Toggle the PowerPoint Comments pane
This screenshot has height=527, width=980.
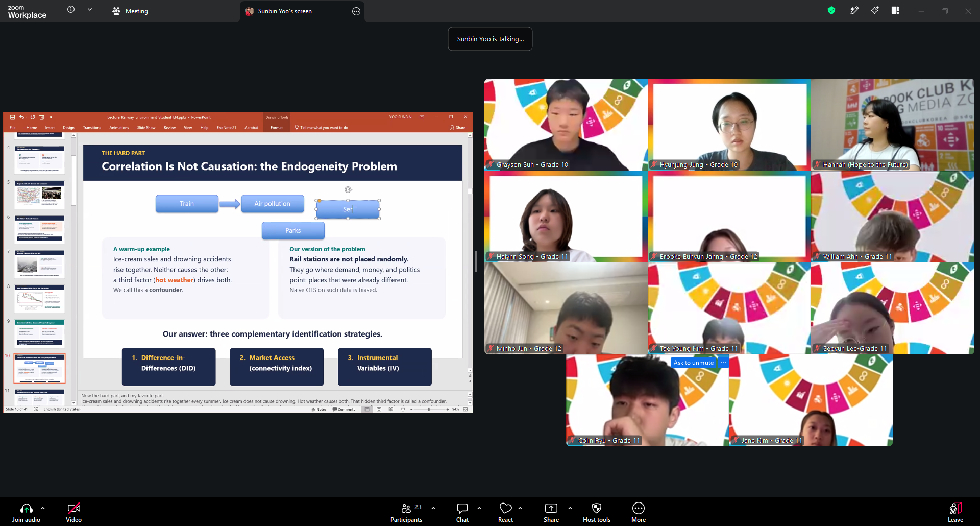tap(344, 409)
